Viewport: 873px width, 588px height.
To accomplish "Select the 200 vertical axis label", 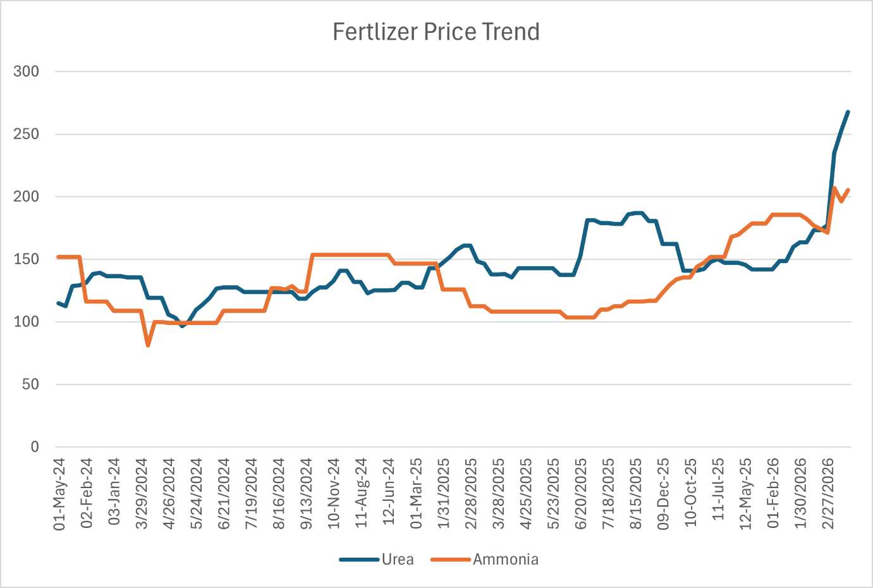I will (x=26, y=197).
